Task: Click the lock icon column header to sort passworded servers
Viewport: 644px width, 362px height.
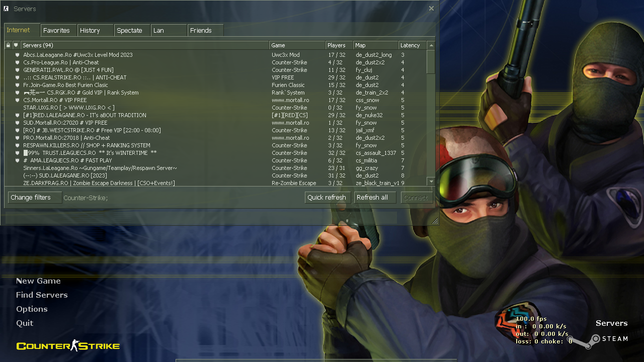Action: coord(8,45)
